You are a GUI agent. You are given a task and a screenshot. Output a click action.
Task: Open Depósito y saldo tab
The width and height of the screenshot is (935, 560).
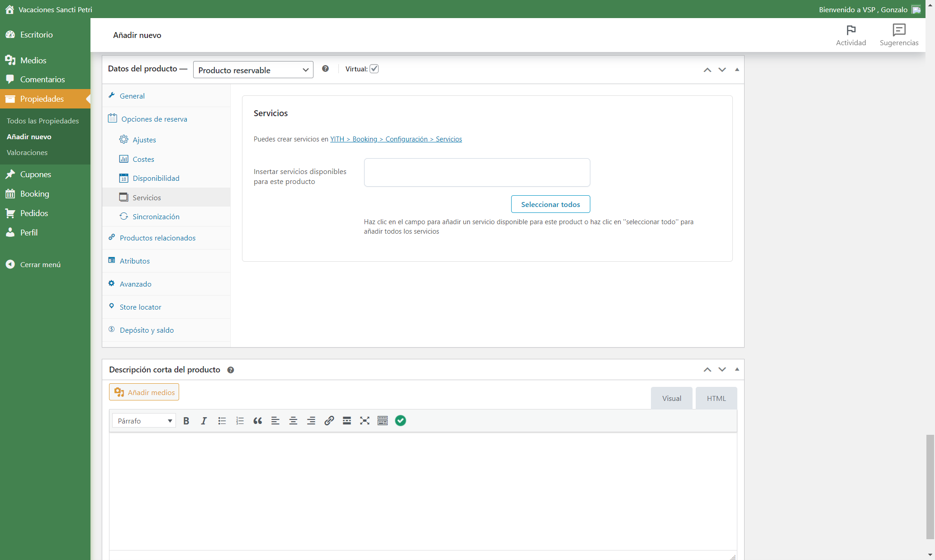166,330
